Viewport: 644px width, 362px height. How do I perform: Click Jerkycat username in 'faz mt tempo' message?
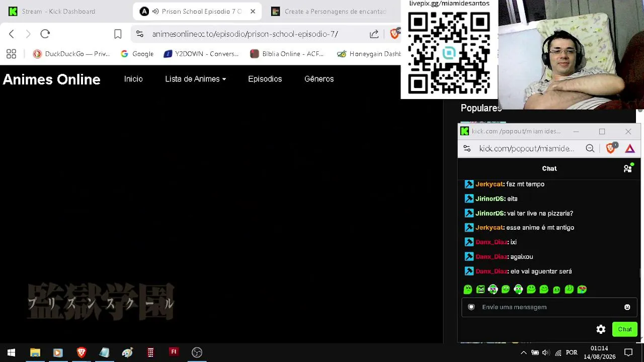point(489,184)
